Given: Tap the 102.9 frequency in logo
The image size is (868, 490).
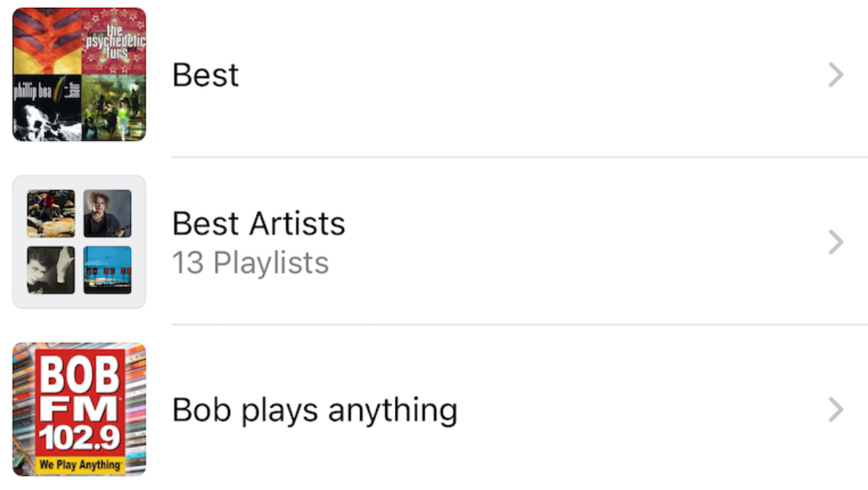Looking at the screenshot, I should pos(79,439).
